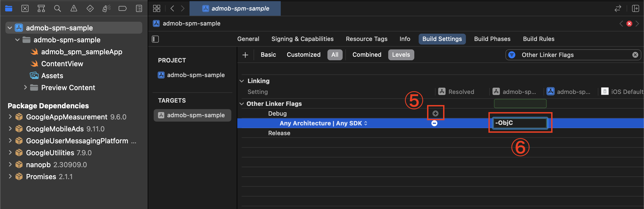The height and width of the screenshot is (209, 644).
Task: Open the related items grid icon
Action: [157, 8]
